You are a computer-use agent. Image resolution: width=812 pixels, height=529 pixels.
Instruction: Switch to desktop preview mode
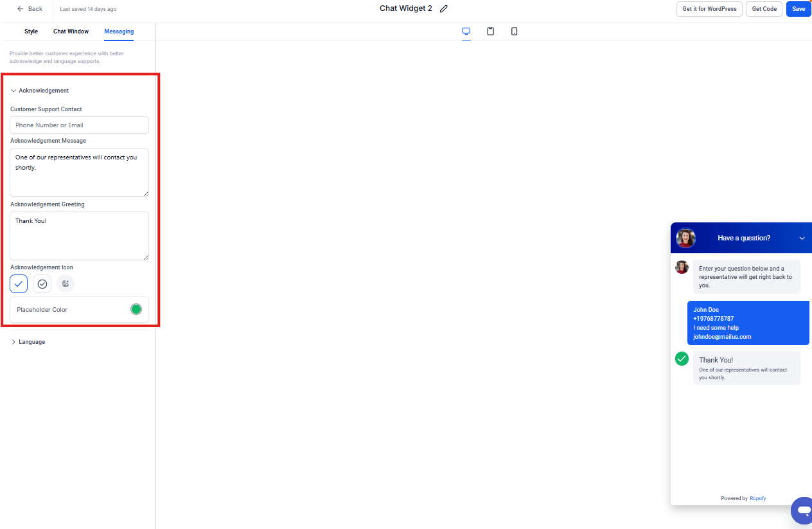click(x=466, y=31)
